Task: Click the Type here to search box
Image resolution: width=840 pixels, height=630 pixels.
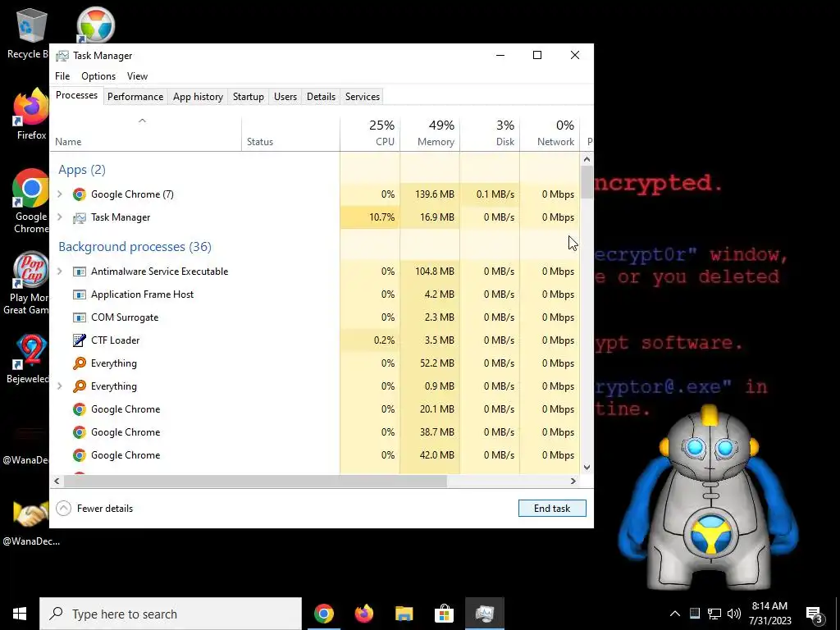Action: coord(171,614)
